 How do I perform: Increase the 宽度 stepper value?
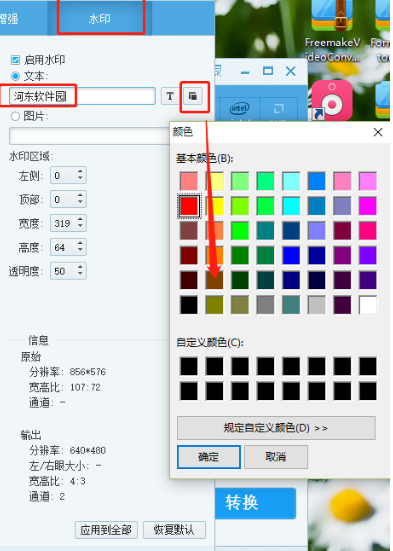pos(80,220)
